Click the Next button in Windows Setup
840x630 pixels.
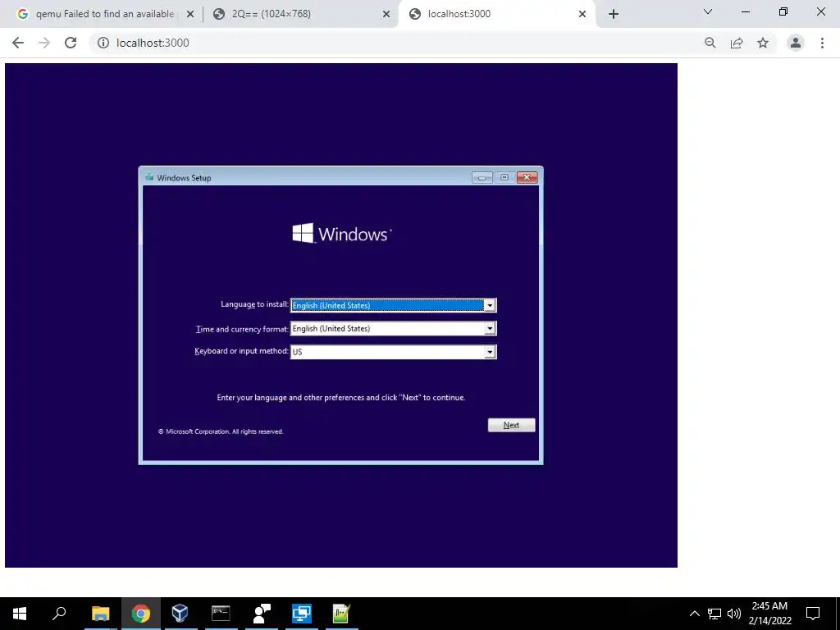coord(511,425)
